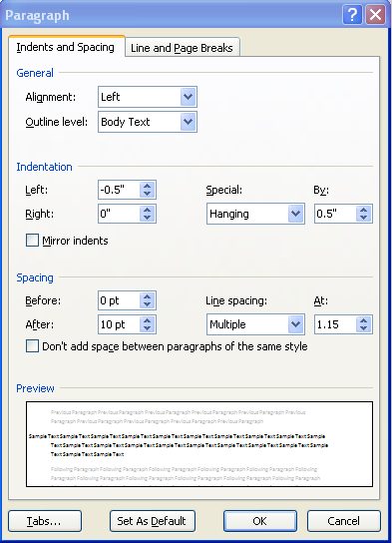
Task: Increase the After spacing value
Action: [148, 320]
